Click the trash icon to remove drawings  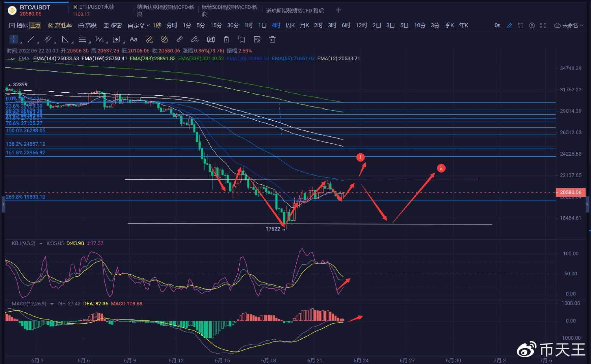(x=272, y=39)
